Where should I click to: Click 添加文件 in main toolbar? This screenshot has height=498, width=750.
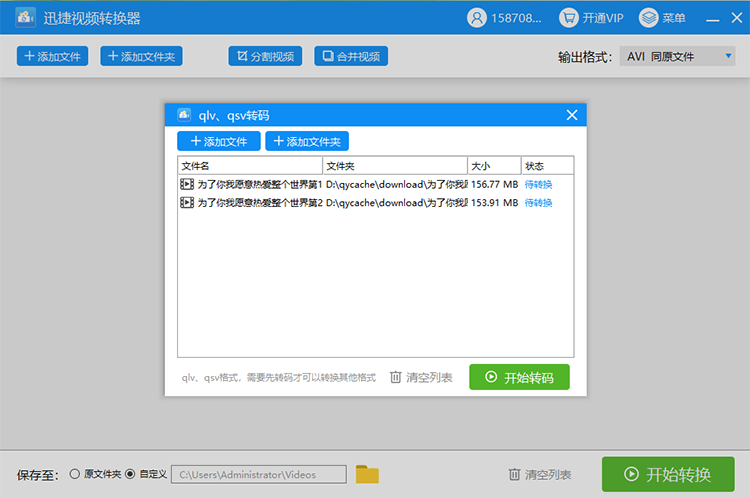click(x=53, y=56)
